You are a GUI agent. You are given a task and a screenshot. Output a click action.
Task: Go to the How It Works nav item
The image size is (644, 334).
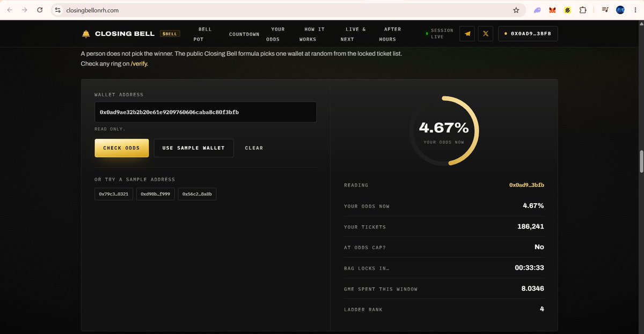tap(312, 34)
